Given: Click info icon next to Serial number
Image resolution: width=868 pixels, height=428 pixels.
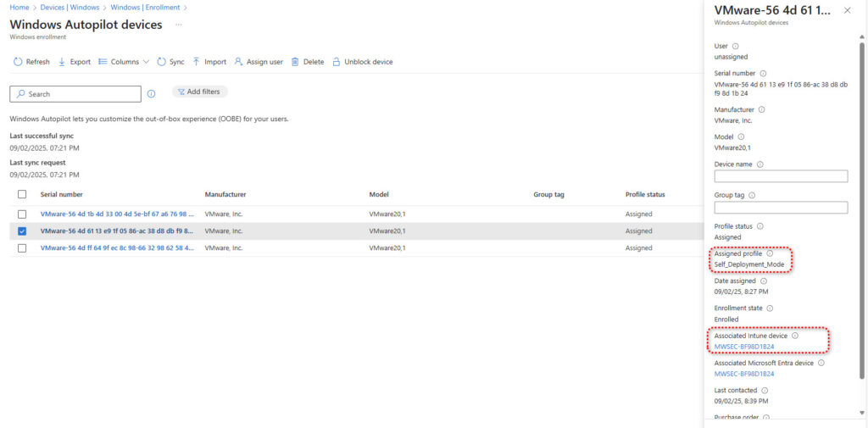Looking at the screenshot, I should click(763, 74).
